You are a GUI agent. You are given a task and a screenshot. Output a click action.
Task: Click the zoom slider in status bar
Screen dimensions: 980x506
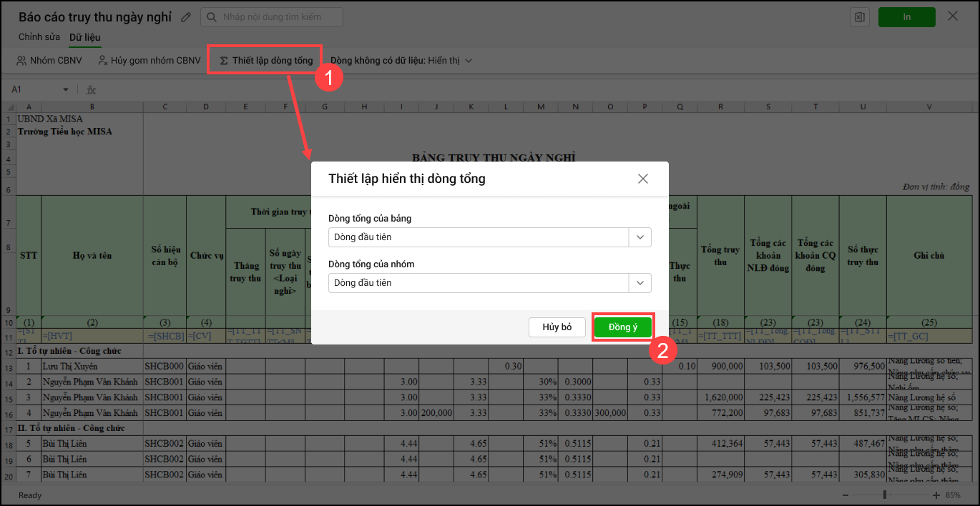(886, 495)
